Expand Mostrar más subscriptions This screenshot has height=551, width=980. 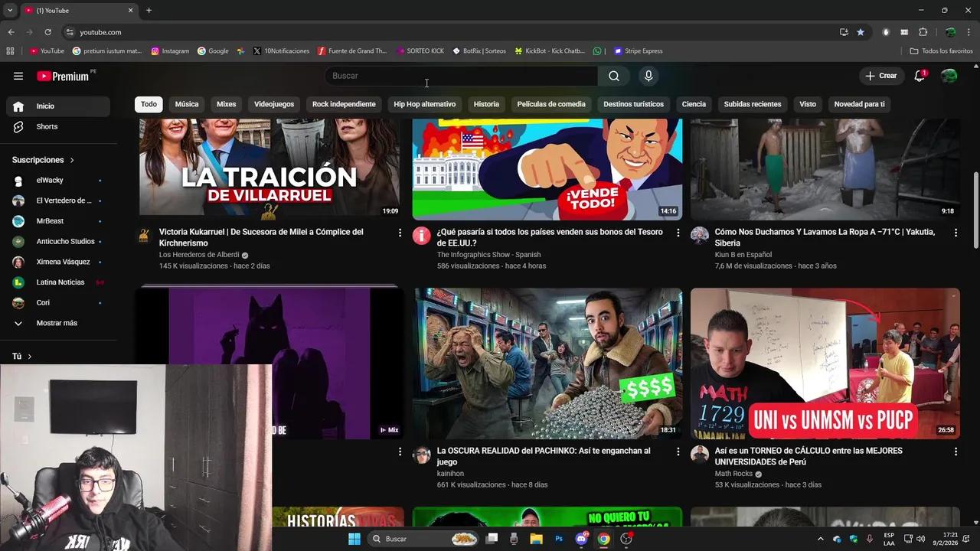[58, 323]
